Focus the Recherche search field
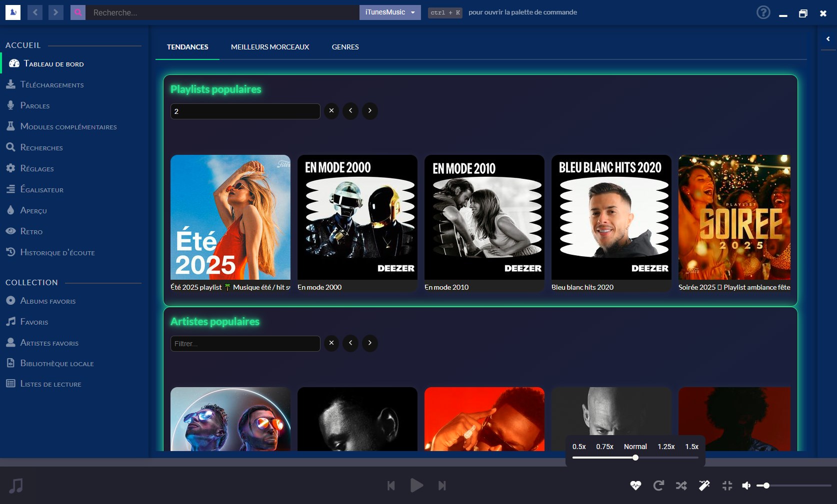 pyautogui.click(x=223, y=12)
